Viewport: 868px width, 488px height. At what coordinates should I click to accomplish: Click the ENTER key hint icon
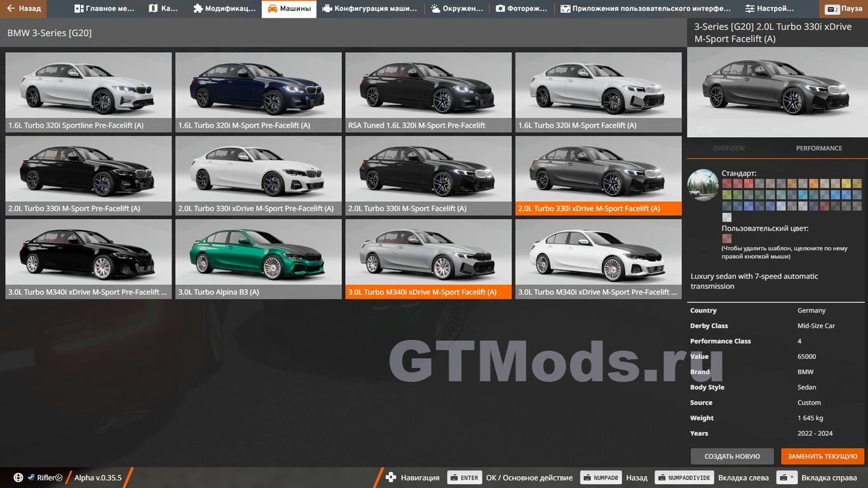click(464, 478)
